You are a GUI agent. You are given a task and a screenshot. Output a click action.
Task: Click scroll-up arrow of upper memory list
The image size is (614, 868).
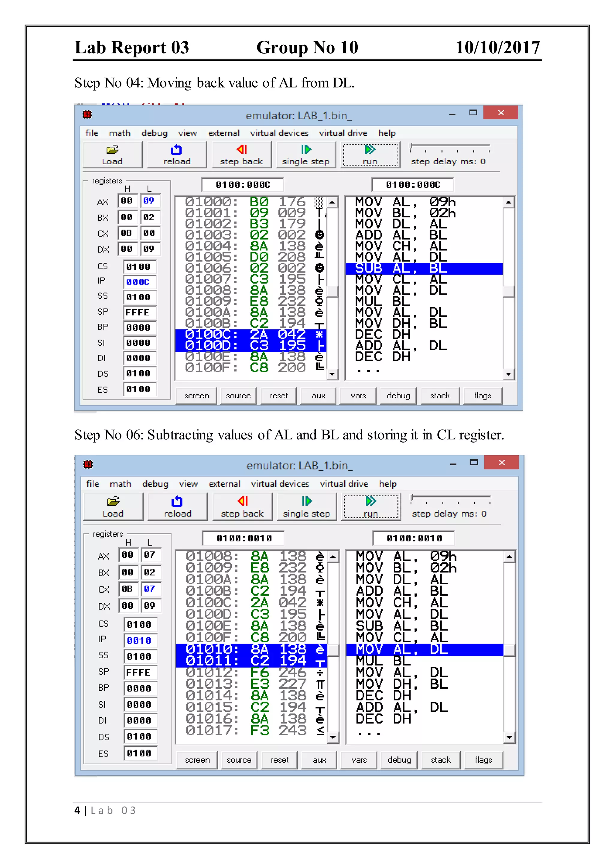click(332, 203)
